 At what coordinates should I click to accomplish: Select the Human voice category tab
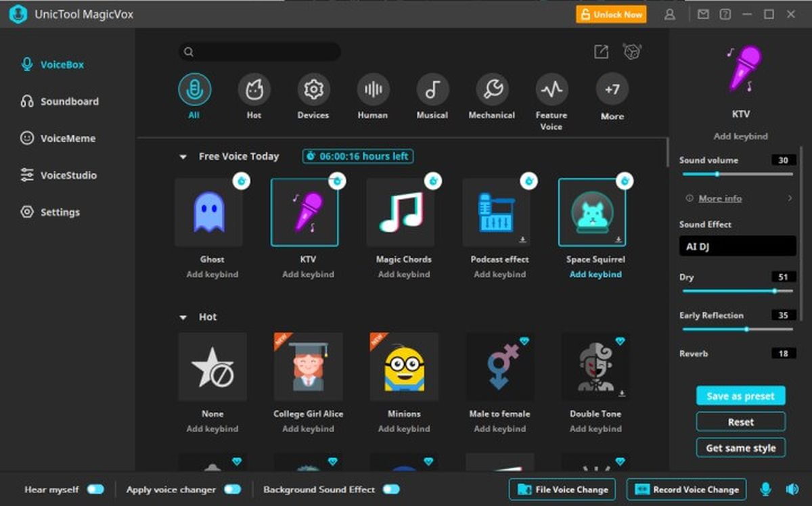(x=372, y=89)
